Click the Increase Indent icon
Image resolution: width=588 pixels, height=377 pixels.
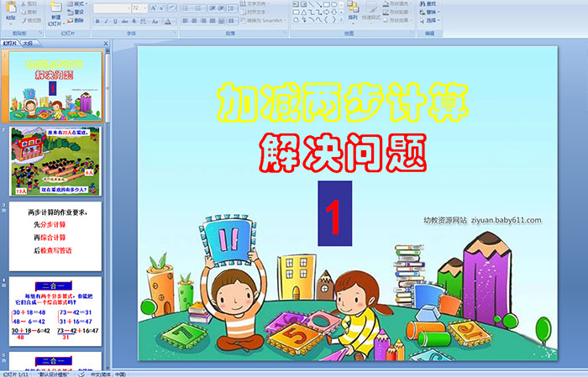coord(221,8)
